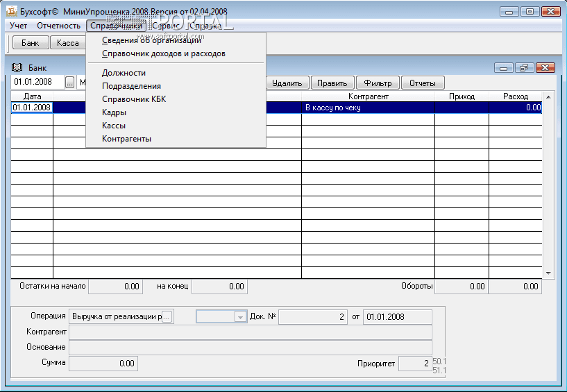Click the Обороты приход total field
This screenshot has width=567, height=392.
pos(462,287)
